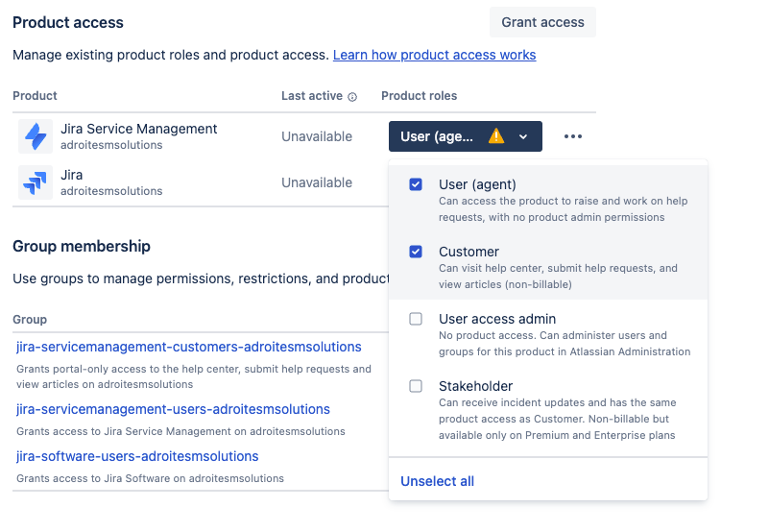Click the Jira Service Management product name
Screen dimensions: 769x532
tap(139, 129)
